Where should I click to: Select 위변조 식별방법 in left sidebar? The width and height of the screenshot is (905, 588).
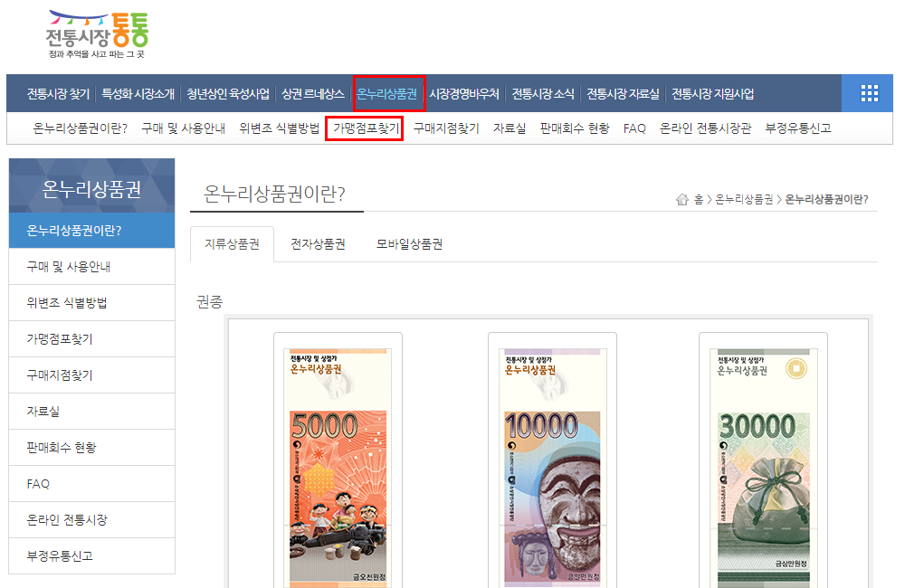[91, 303]
